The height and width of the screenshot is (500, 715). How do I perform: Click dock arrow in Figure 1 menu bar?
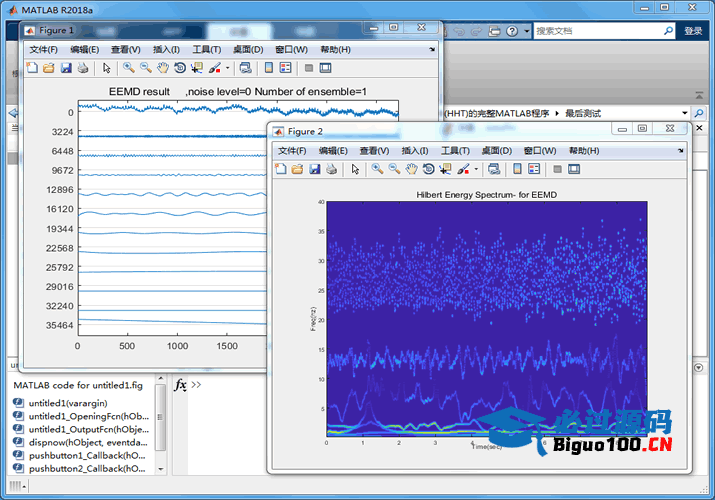click(432, 49)
